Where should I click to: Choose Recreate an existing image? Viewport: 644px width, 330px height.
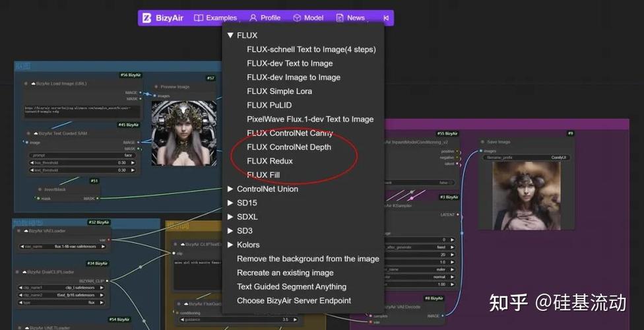pyautogui.click(x=285, y=273)
